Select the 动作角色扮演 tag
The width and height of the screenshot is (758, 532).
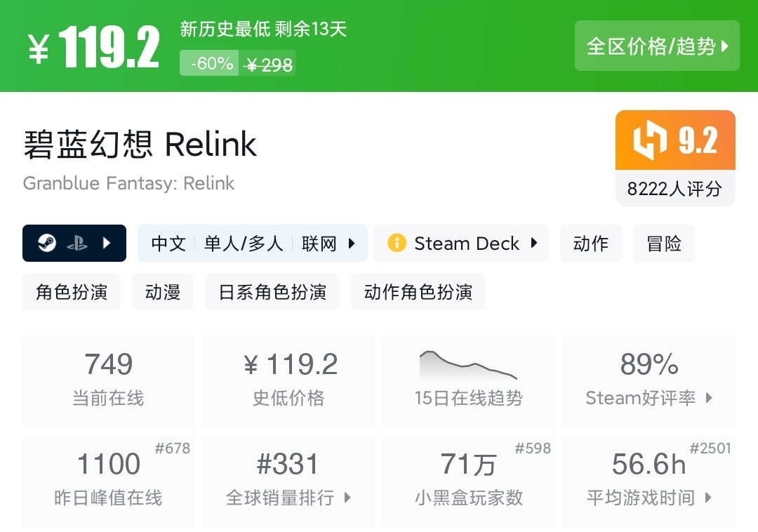tap(418, 292)
